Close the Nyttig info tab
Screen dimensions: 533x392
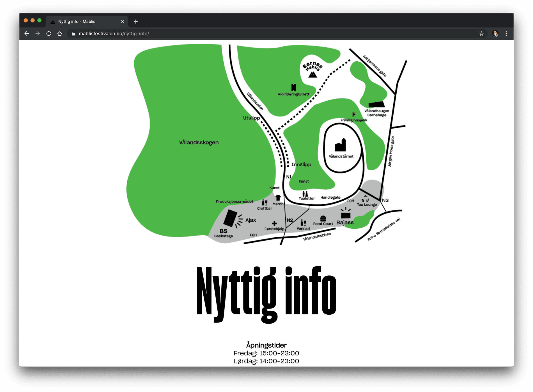pyautogui.click(x=123, y=22)
